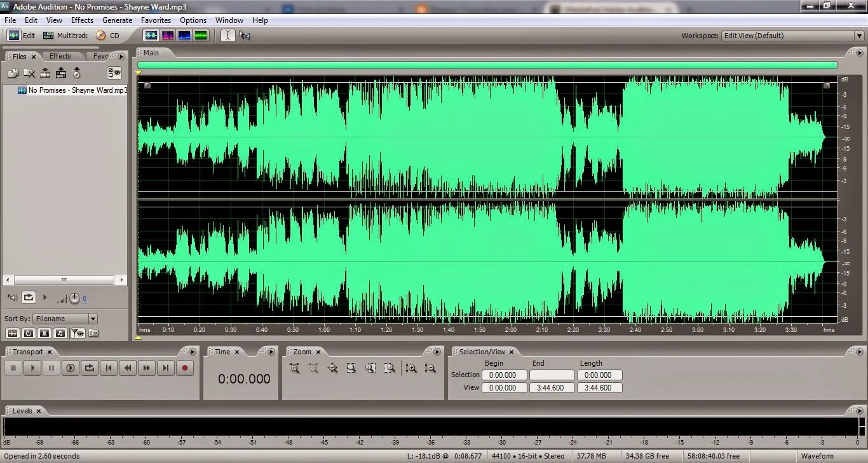Click Zoom Out Vertically icon
The width and height of the screenshot is (868, 463).
pos(430,368)
